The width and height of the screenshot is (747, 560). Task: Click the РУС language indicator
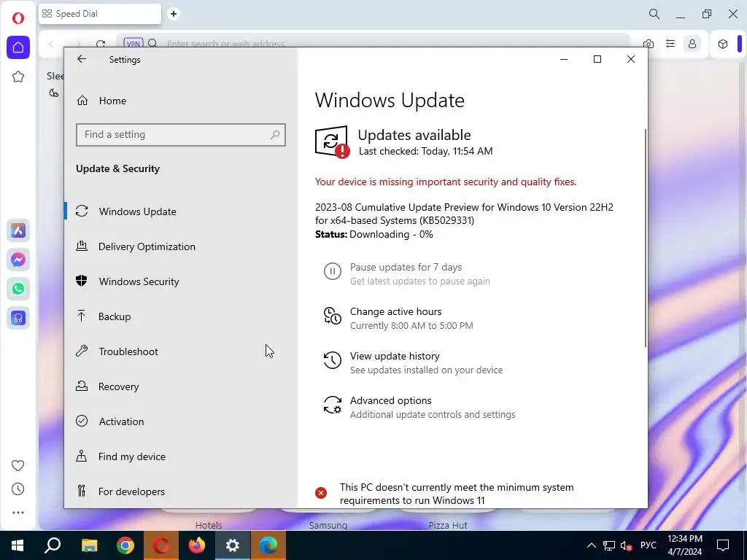[x=649, y=545]
